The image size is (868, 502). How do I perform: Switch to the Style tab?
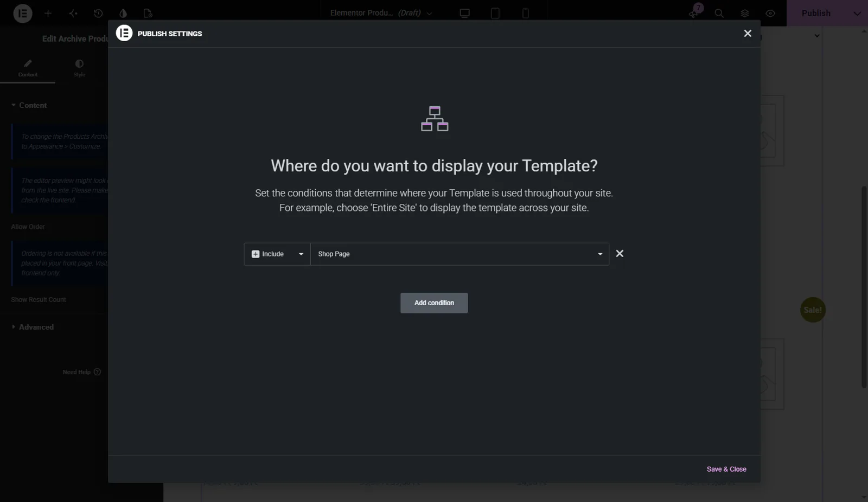[79, 68]
